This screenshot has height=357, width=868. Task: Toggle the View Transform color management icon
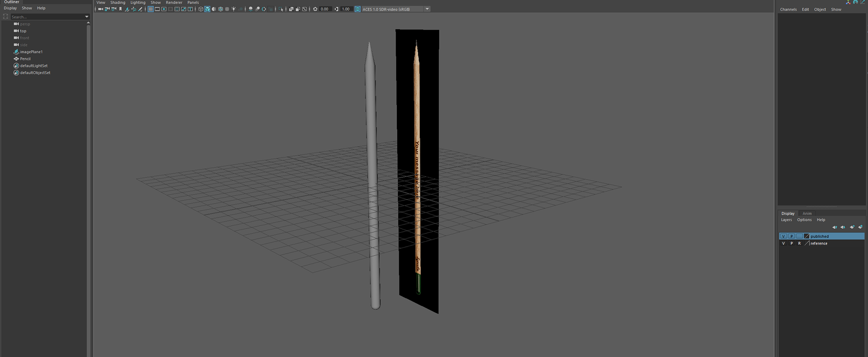pos(358,9)
